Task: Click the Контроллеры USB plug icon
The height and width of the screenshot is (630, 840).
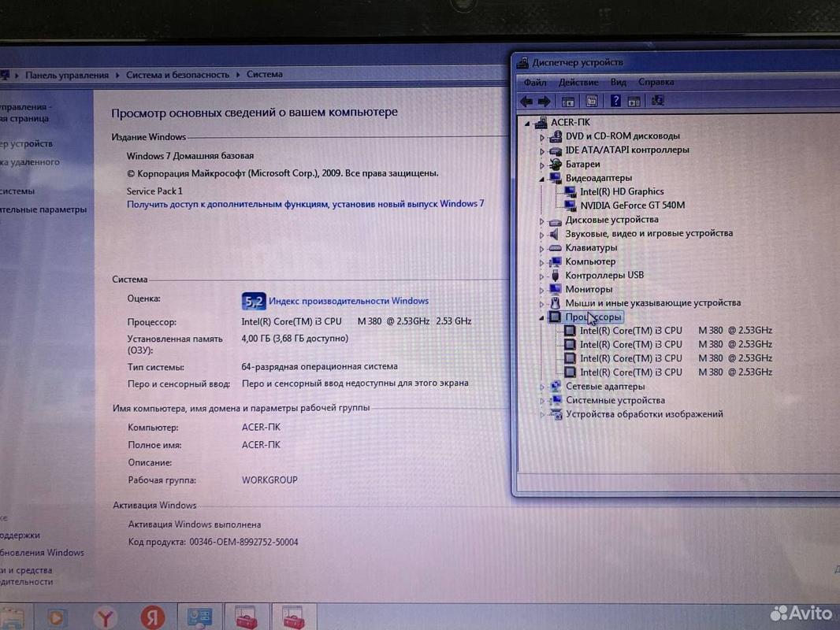Action: pyautogui.click(x=556, y=275)
